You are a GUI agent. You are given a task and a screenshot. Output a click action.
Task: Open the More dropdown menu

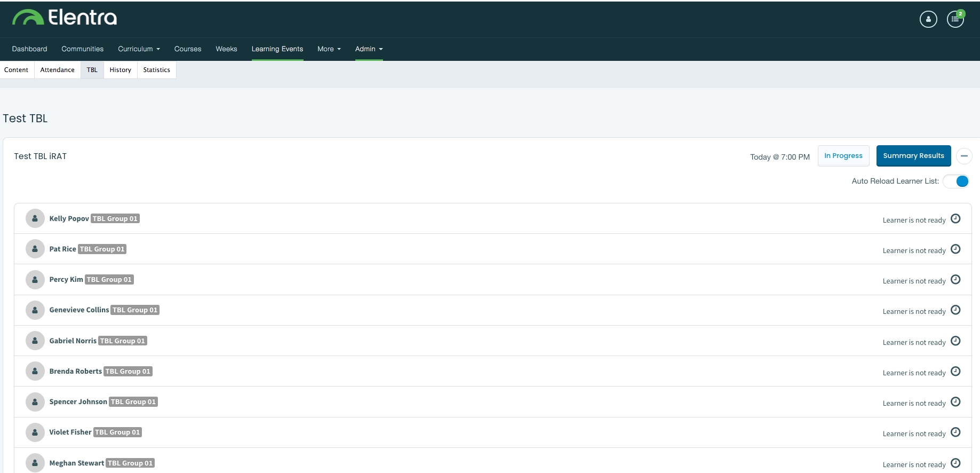coord(329,49)
